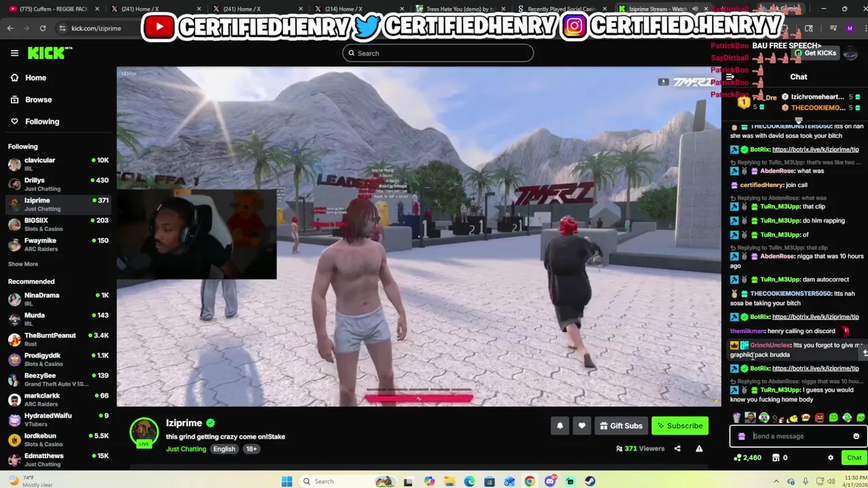Open first BotRix botrix.live link in chat
This screenshot has height=488, width=868.
[815, 149]
